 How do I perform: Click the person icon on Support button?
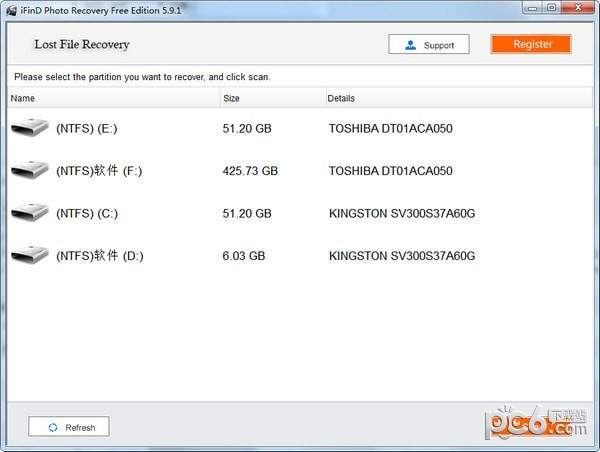[x=410, y=45]
